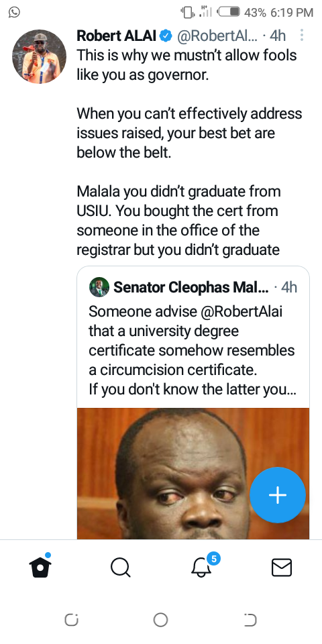Tap Senator Cleophas Malala's small avatar
Viewport: 322px width, 644px height.
click(99, 286)
